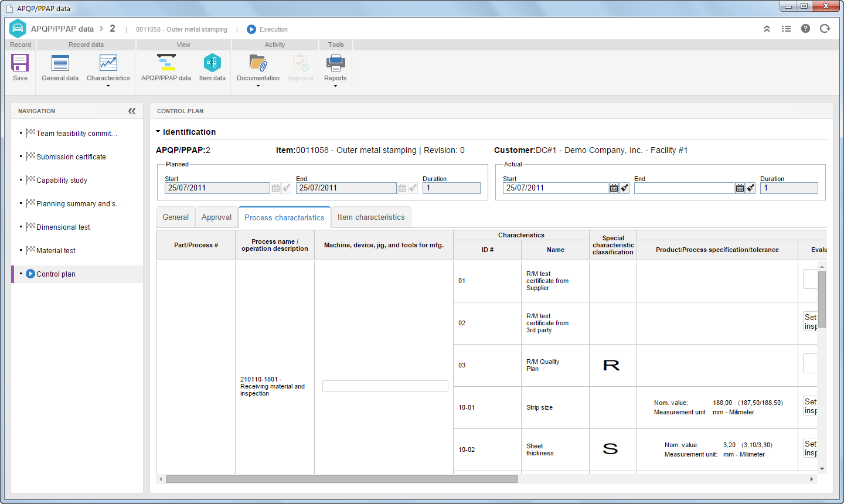This screenshot has height=504, width=844.
Task: Switch to the Item characteristics tab
Action: (371, 217)
